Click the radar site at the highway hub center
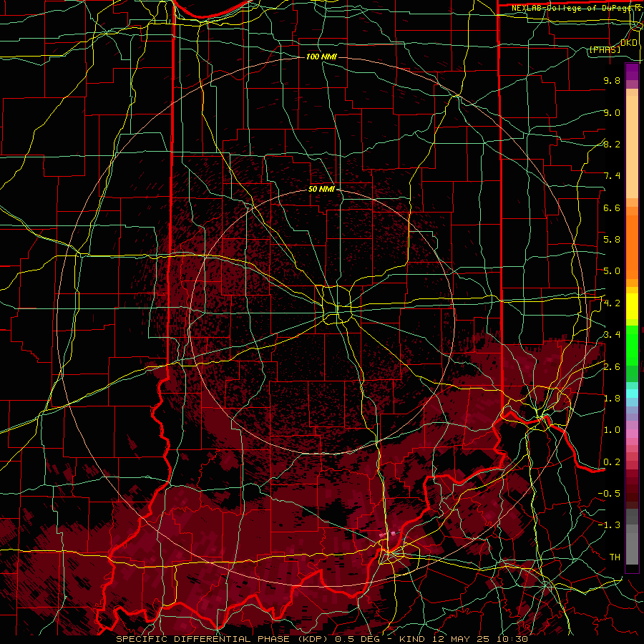 pyautogui.click(x=337, y=307)
